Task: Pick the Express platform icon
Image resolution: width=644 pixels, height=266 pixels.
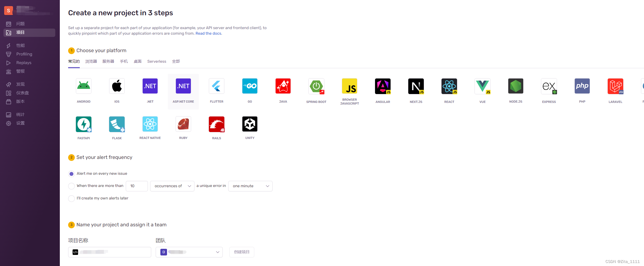Action: [x=549, y=86]
